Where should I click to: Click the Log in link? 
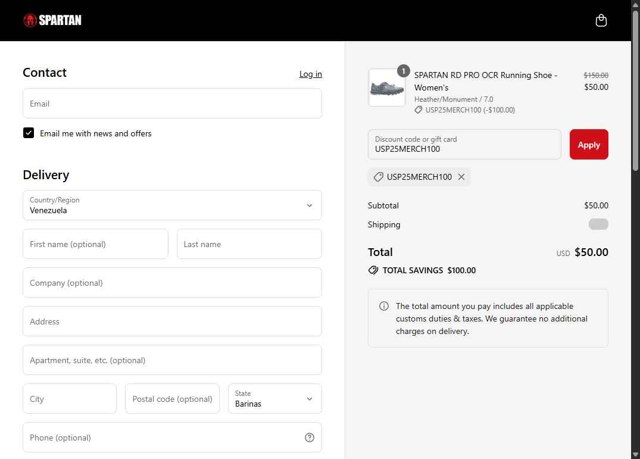click(310, 74)
